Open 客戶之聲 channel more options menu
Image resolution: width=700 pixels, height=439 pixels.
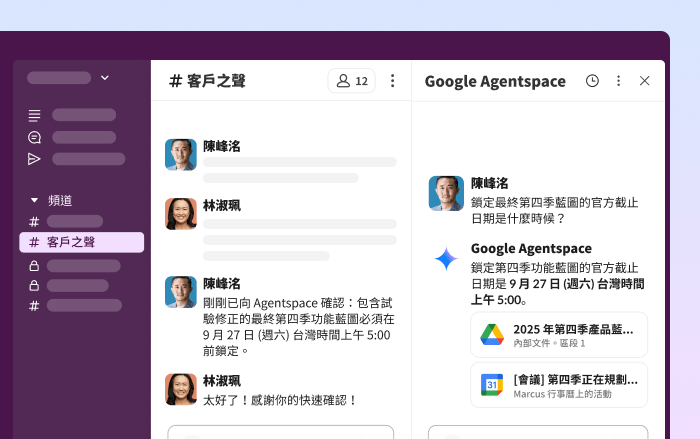click(x=392, y=81)
